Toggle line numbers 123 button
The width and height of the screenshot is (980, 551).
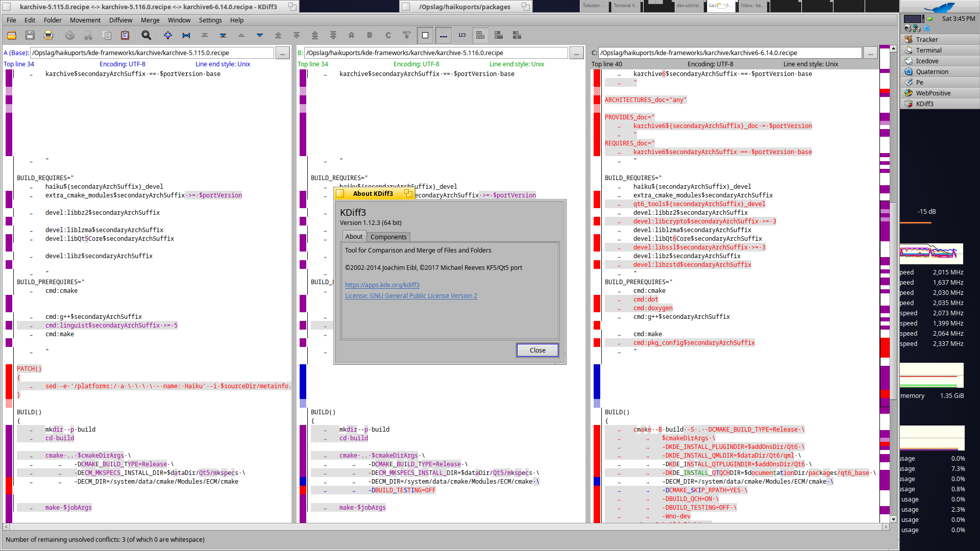(462, 35)
